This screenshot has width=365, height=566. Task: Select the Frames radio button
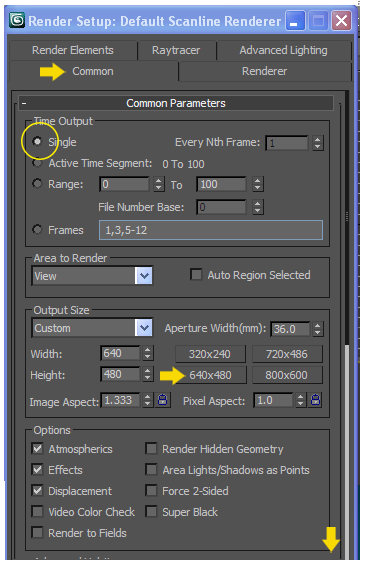37,229
